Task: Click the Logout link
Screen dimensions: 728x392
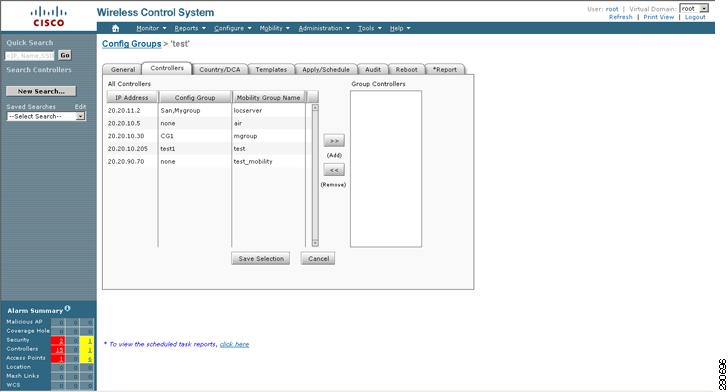Action: coord(695,17)
